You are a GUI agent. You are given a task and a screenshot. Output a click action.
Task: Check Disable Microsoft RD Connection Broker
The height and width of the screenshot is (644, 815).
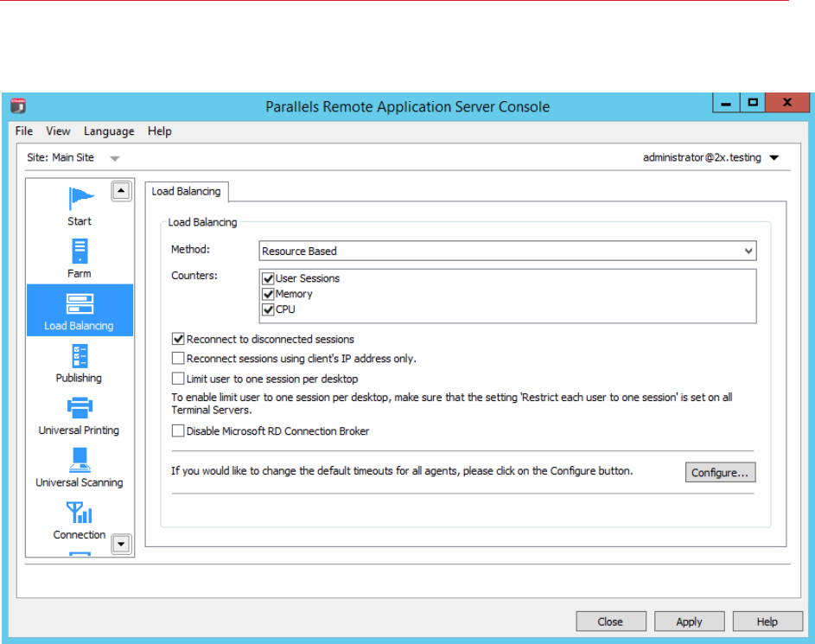coord(178,430)
